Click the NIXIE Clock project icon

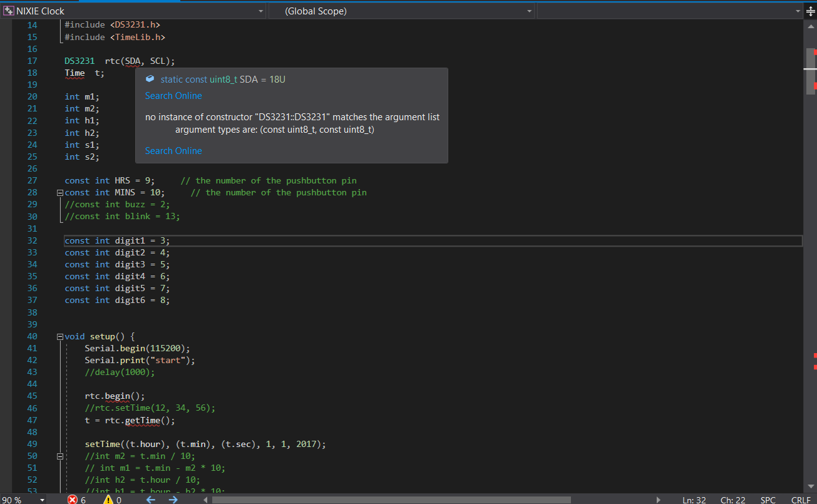8,11
